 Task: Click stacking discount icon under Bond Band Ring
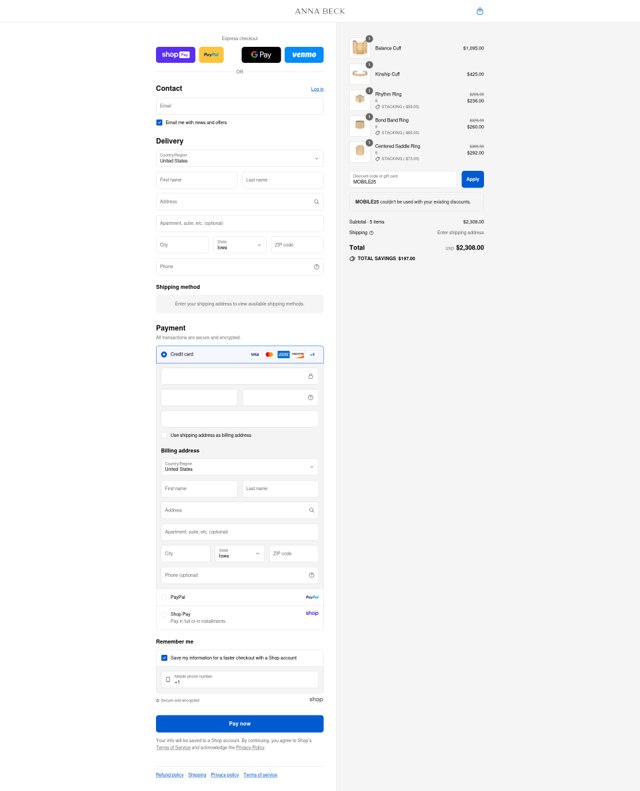coord(377,133)
